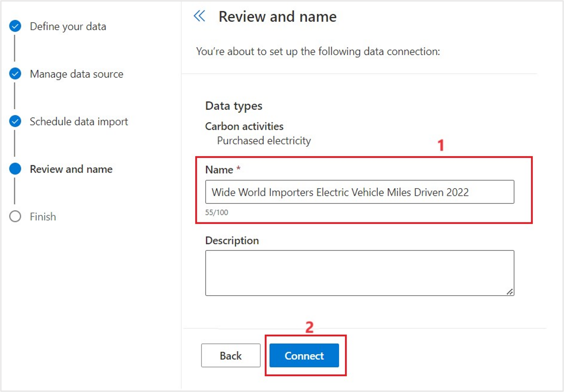The image size is (564, 392).
Task: Click the Schedule data import checkmark icon
Action: pos(15,121)
